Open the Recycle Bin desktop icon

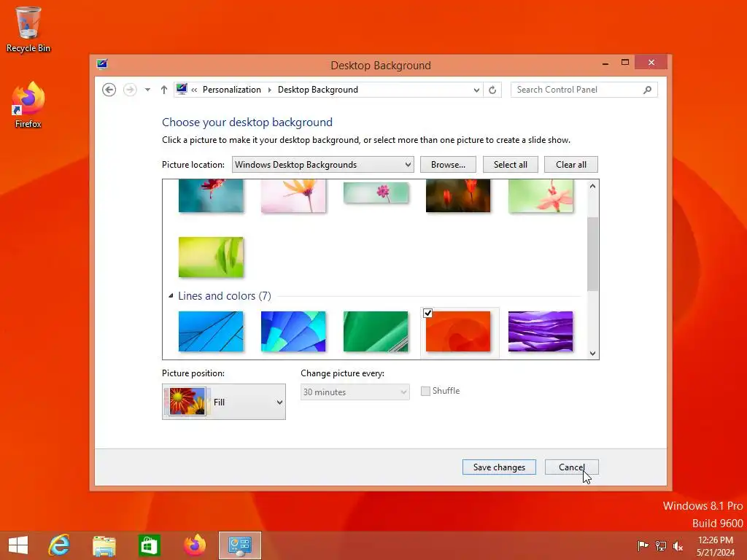[28, 29]
